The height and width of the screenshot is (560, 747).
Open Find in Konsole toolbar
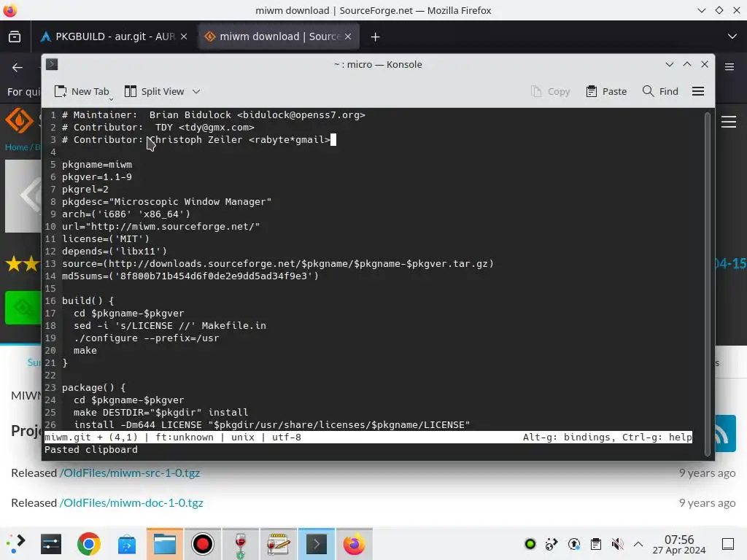point(659,91)
